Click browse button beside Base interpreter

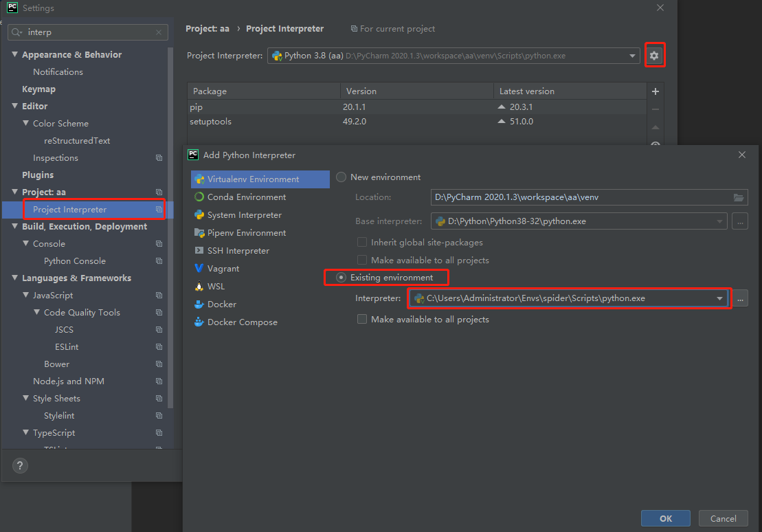(x=739, y=221)
